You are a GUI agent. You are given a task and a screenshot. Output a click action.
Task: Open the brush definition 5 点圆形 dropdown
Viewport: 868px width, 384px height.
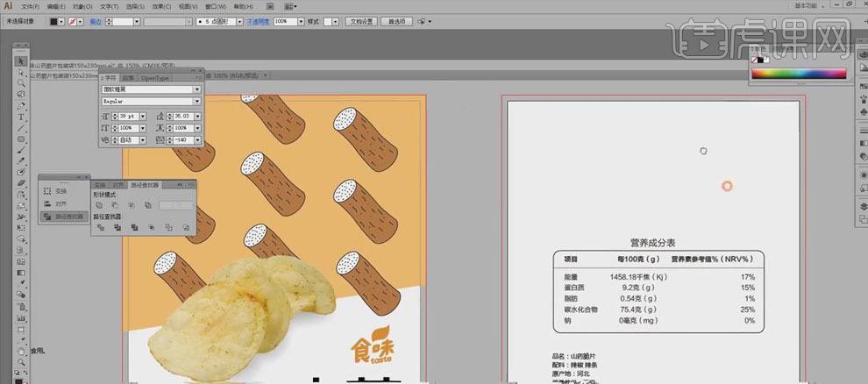point(239,22)
